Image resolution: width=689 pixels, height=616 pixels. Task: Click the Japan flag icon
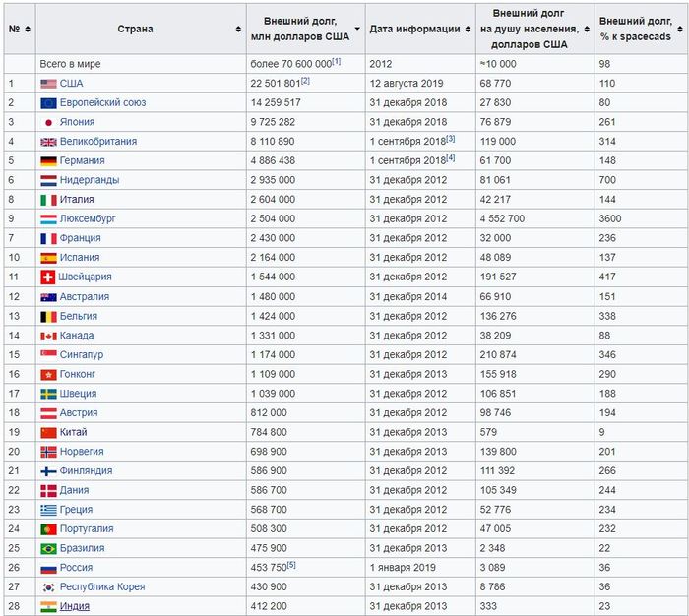click(x=48, y=122)
